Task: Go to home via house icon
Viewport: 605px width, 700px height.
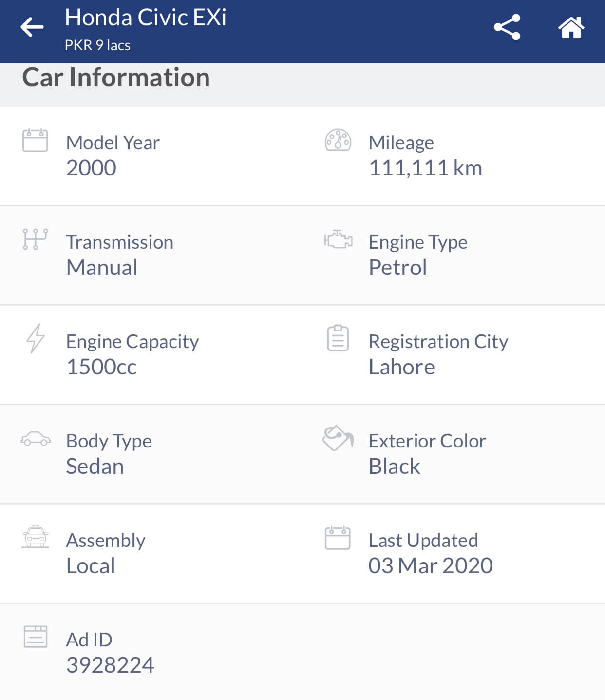Action: (571, 27)
